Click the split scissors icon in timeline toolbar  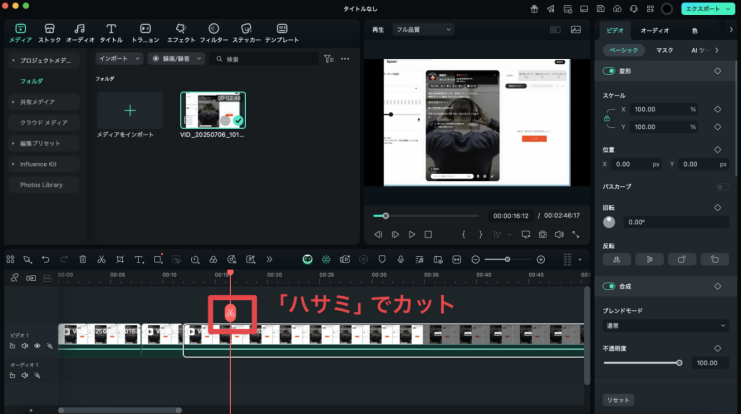point(101,259)
